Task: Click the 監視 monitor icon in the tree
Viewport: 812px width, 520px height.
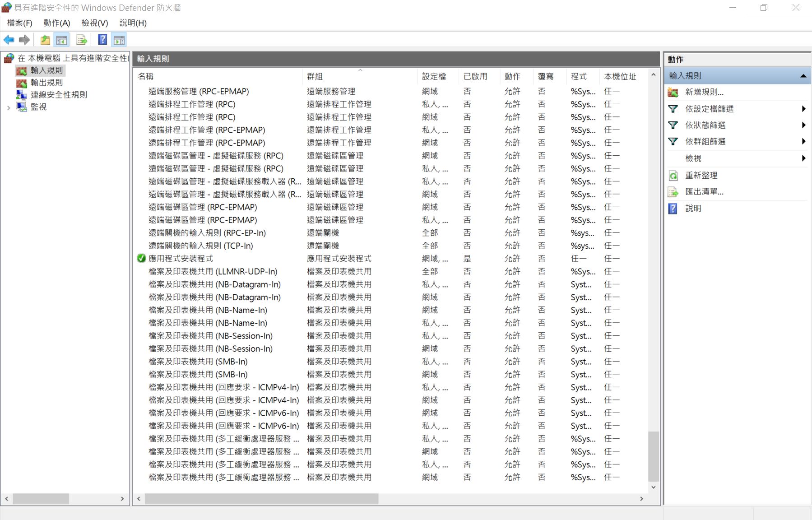Action: coord(21,107)
